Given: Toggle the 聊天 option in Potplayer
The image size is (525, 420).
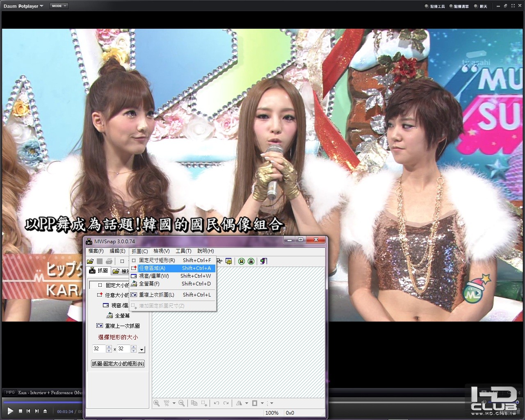Looking at the screenshot, I should coord(480,6).
